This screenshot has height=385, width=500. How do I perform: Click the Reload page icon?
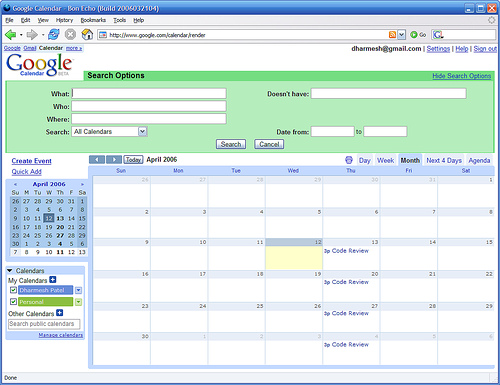click(53, 34)
